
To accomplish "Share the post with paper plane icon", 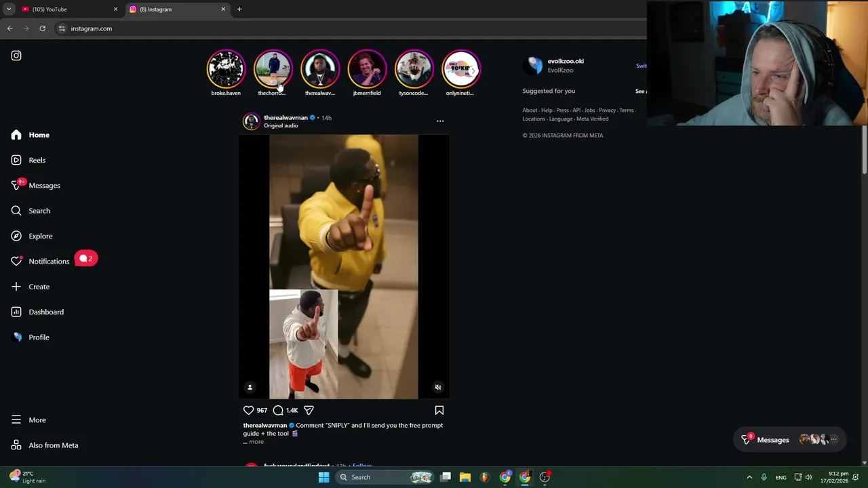I will (x=309, y=410).
